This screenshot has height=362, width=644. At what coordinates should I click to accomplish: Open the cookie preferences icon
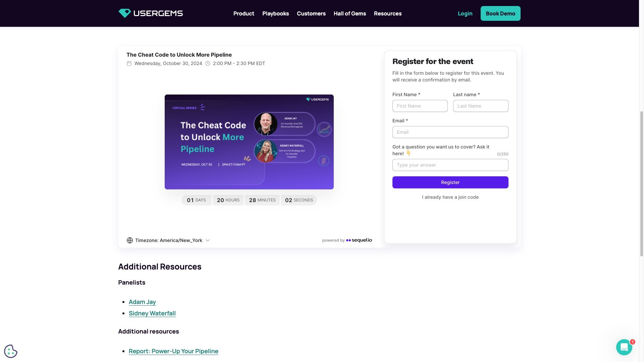click(x=11, y=351)
